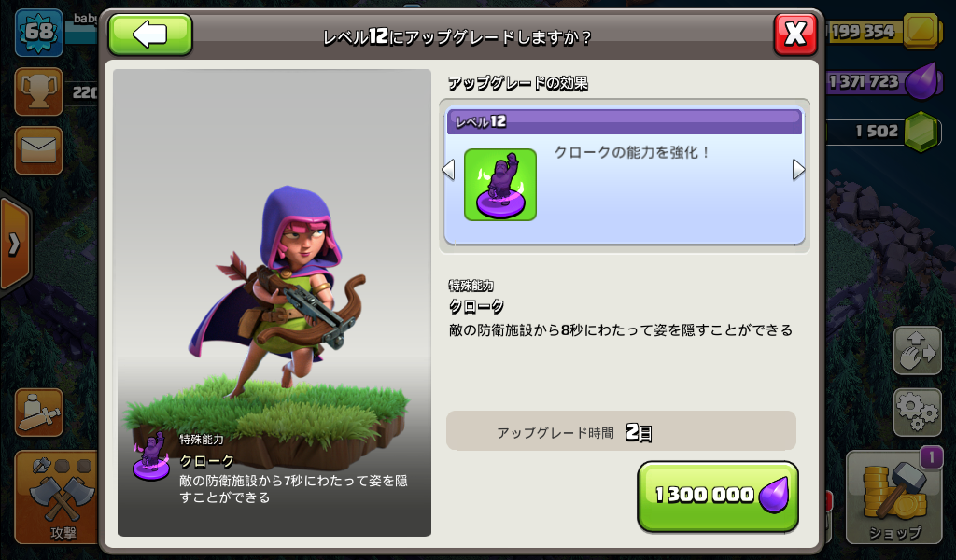Open the army overview sword icon
The image size is (956, 560).
point(38,413)
